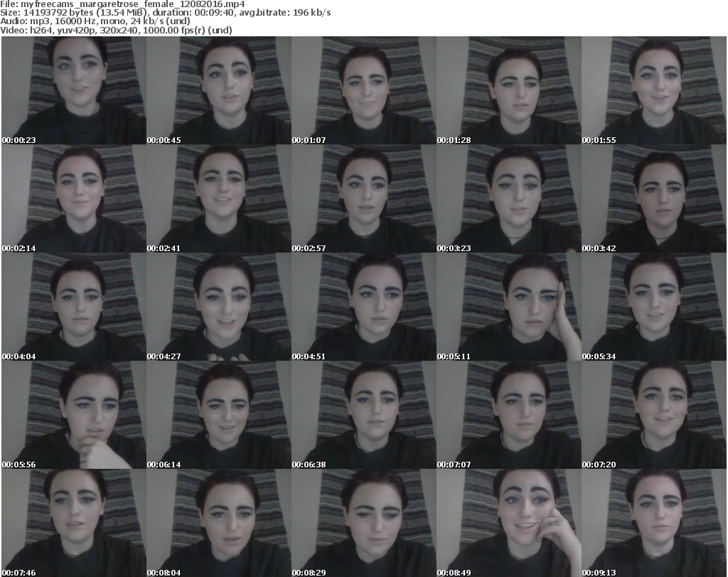Select the 00:08:49 frame
728x577 pixels.
[508, 523]
